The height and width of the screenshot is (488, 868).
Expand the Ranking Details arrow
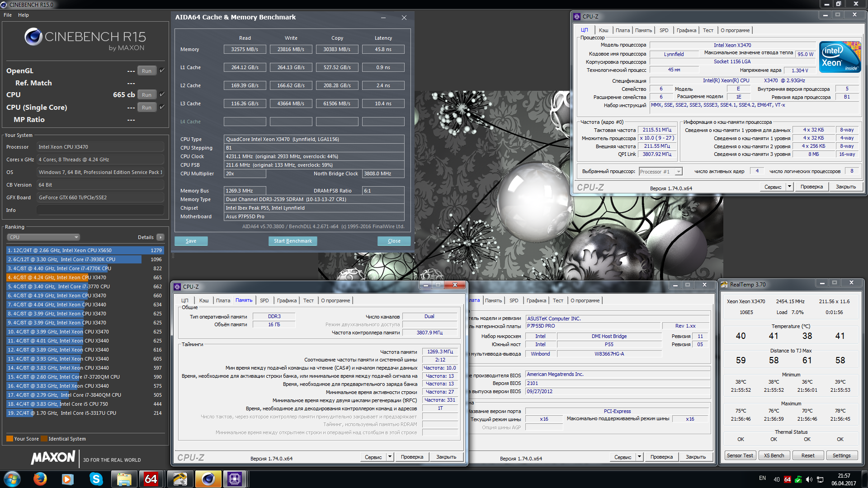pos(160,237)
